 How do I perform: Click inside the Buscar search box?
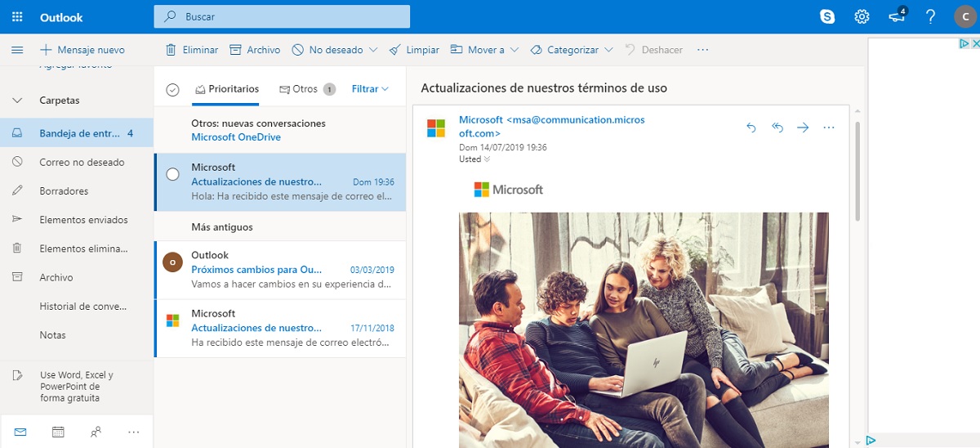[282, 16]
